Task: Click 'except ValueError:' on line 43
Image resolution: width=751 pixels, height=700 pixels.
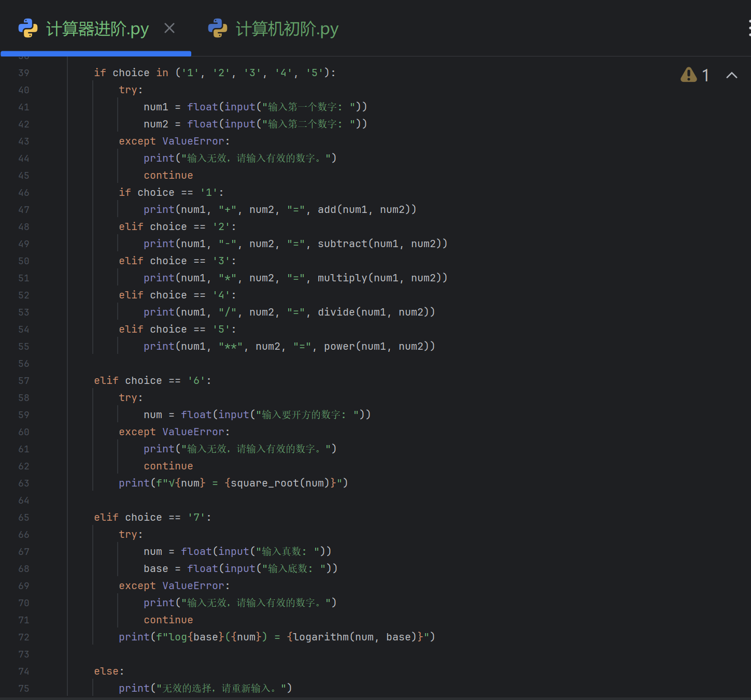Action: tap(174, 141)
